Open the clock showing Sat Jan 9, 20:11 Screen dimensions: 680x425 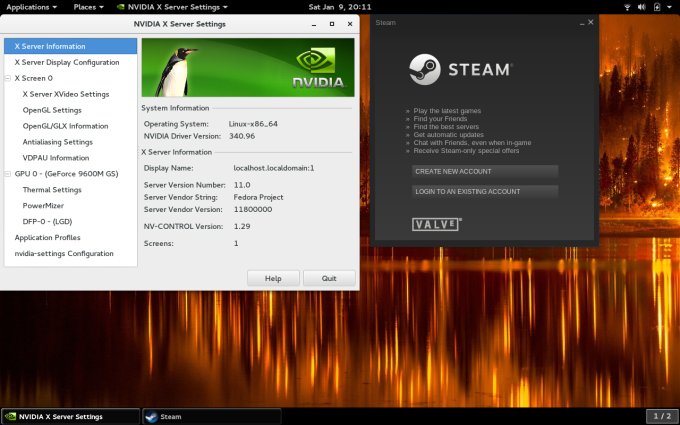[x=340, y=7]
